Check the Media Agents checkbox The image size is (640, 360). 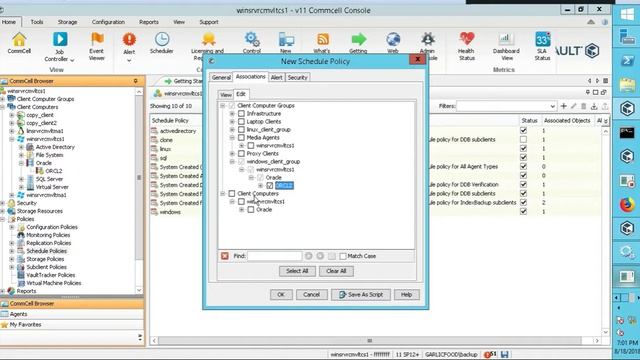click(x=241, y=138)
